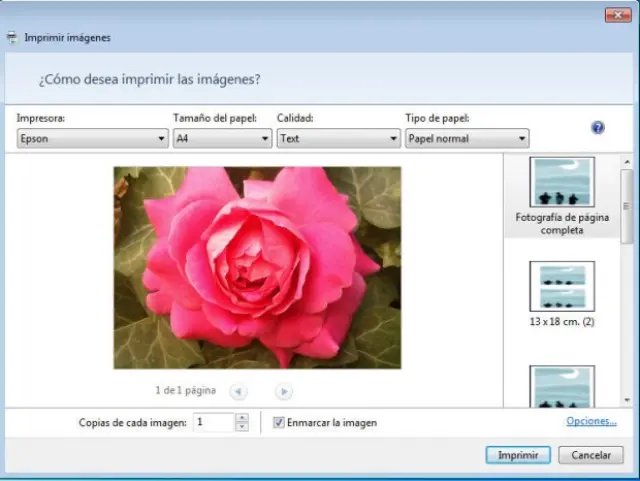Image resolution: width=640 pixels, height=481 pixels.
Task: Select Fotografía de página completa layout
Action: point(562,195)
